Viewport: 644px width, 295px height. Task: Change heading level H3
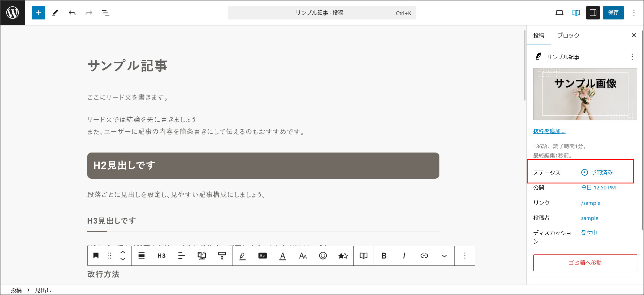coord(162,256)
